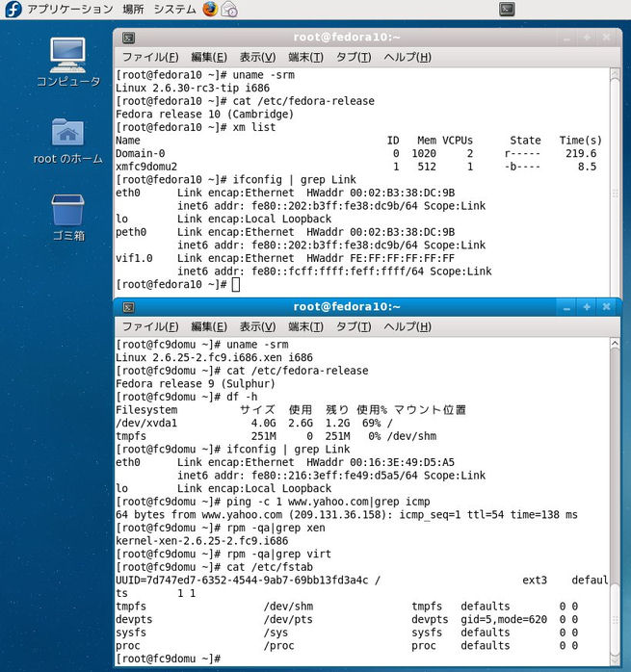This screenshot has width=631, height=672.
Task: Click the 'lo Link encap:Local Loopback' line in upper terminal
Action: click(x=223, y=219)
